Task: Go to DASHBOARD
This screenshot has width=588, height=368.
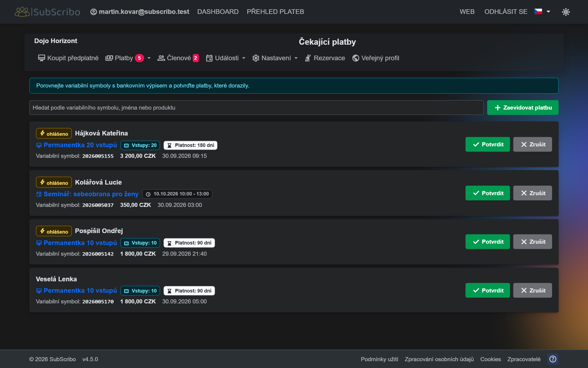Action: [218, 12]
